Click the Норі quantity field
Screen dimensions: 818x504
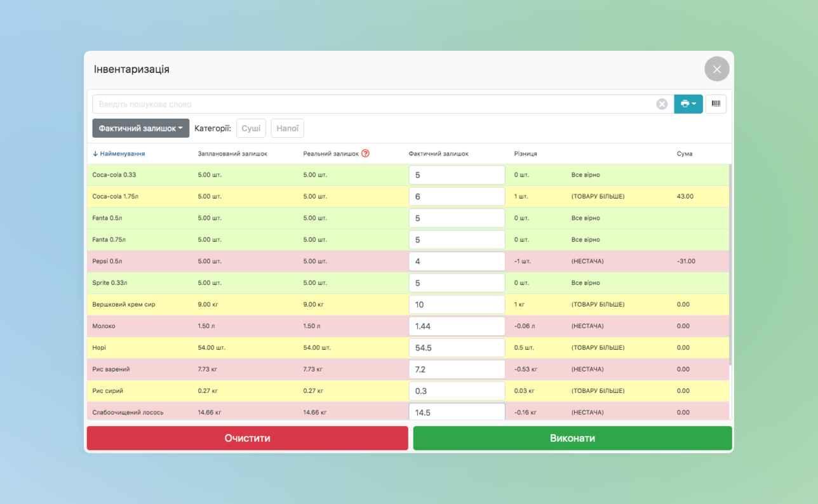coord(456,348)
